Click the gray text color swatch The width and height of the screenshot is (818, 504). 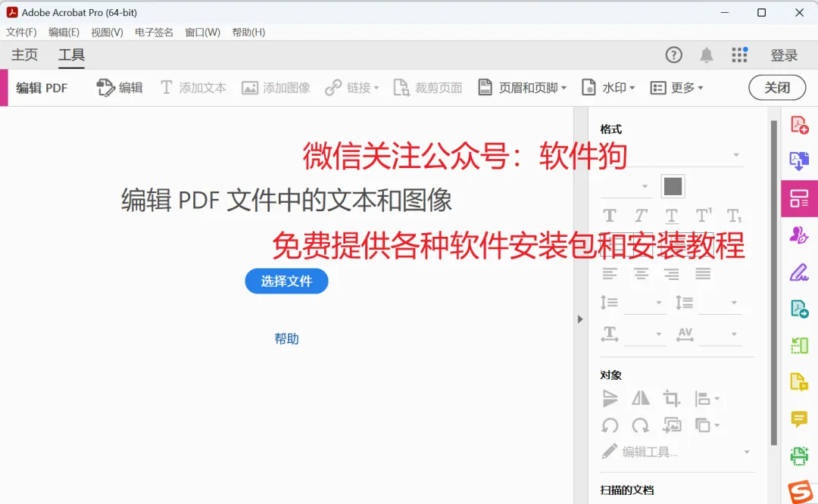[x=673, y=186]
